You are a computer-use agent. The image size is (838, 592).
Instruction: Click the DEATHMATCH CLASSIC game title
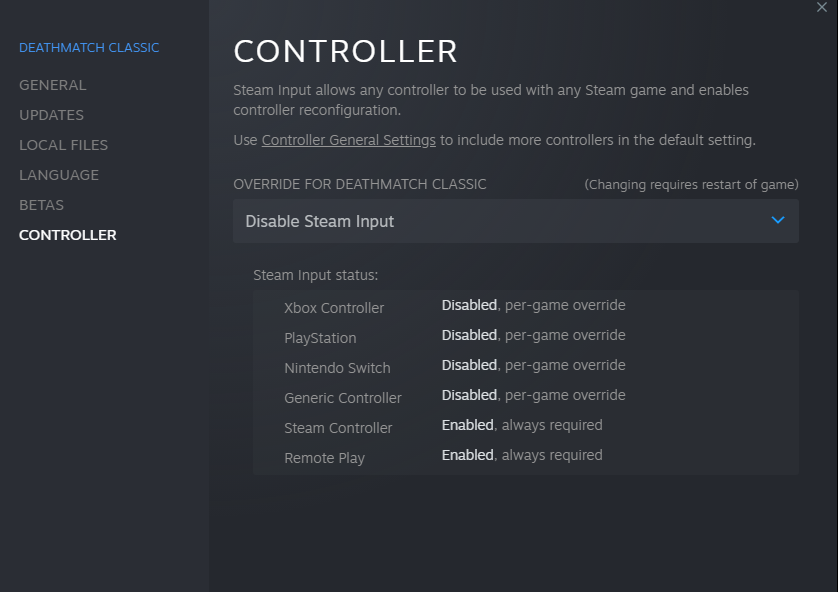coord(89,47)
